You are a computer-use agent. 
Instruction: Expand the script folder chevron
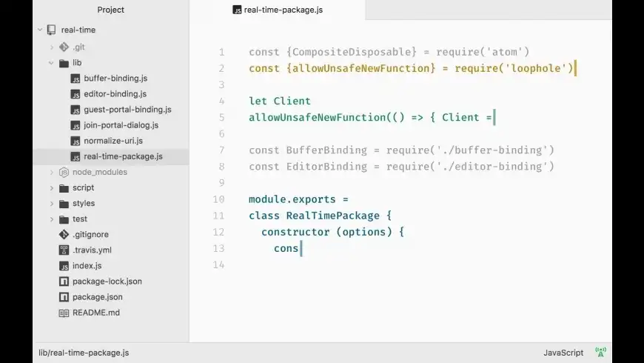52,188
